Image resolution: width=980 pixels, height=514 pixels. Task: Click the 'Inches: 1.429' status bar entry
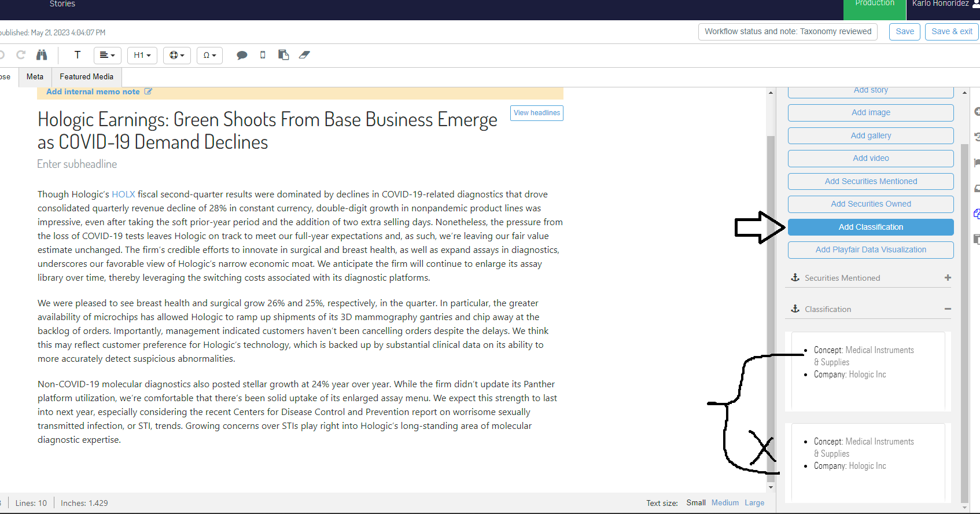tap(84, 503)
